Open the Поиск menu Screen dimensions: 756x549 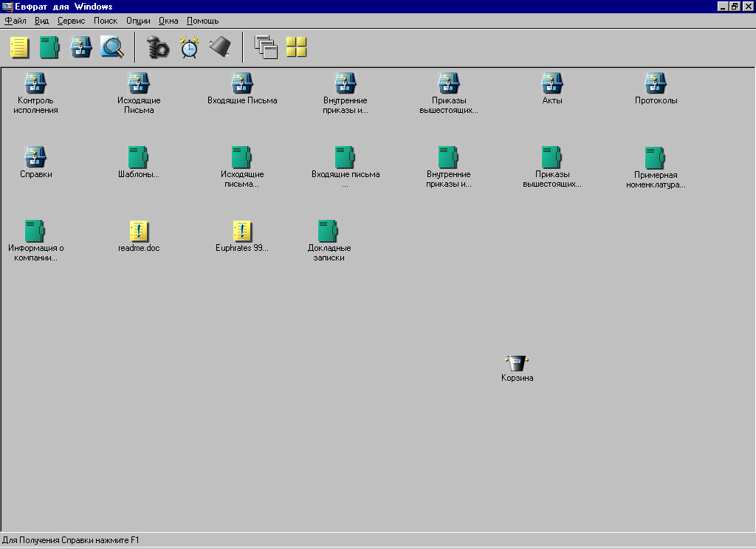tap(106, 21)
